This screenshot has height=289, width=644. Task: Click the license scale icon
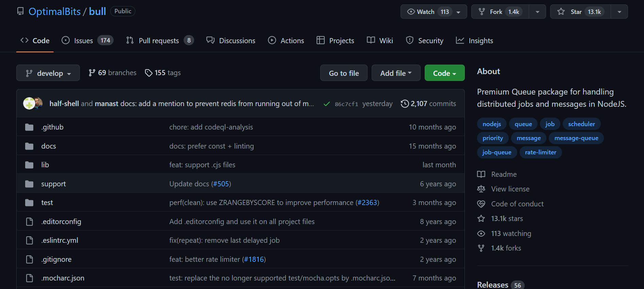tap(481, 189)
